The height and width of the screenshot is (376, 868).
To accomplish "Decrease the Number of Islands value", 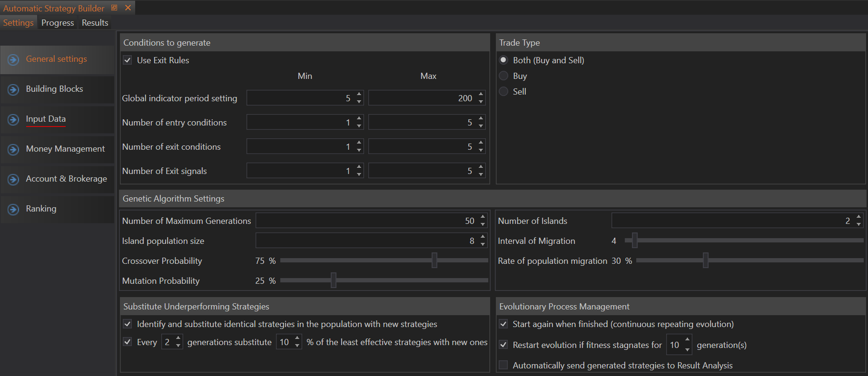I will [x=859, y=224].
